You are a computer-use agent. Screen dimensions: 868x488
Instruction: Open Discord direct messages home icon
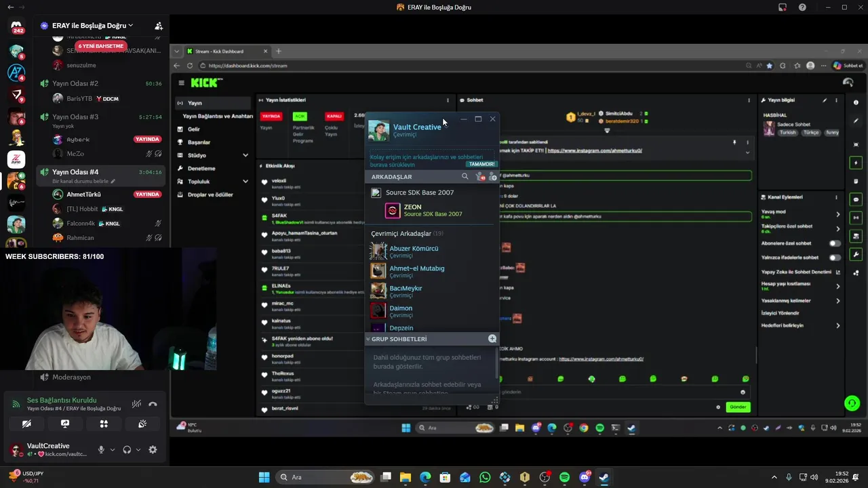[17, 27]
